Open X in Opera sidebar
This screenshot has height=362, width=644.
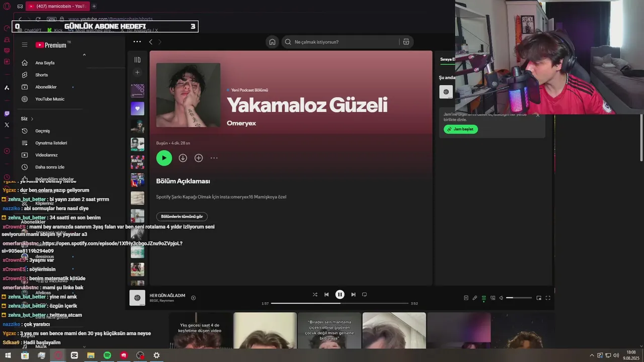(7, 125)
